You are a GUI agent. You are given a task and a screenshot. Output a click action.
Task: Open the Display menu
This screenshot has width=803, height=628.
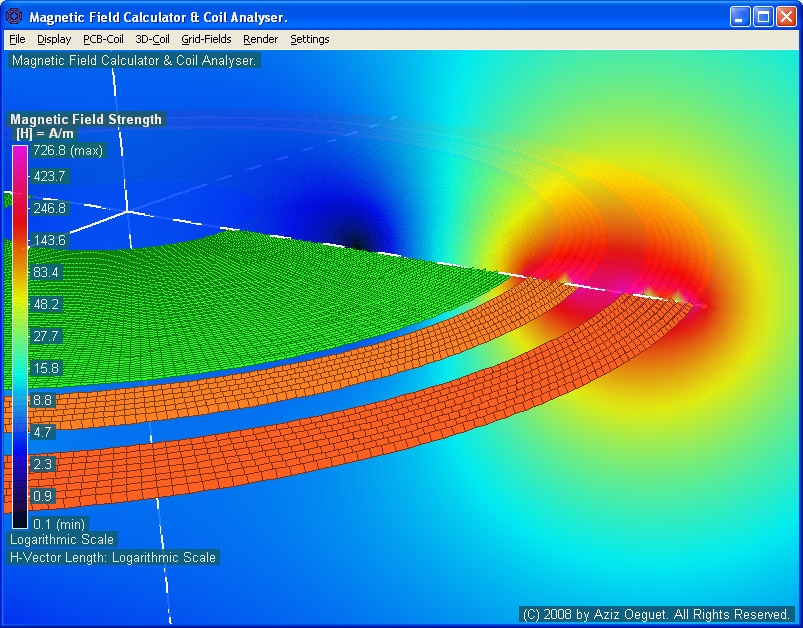tap(54, 39)
